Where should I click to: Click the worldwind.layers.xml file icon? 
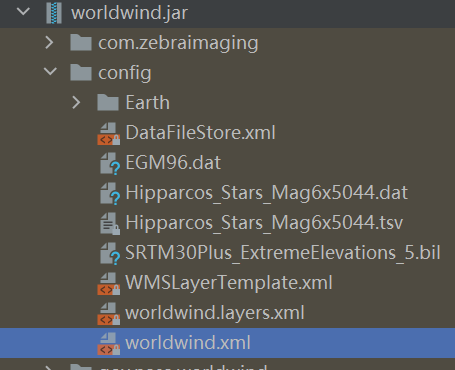coord(109,313)
